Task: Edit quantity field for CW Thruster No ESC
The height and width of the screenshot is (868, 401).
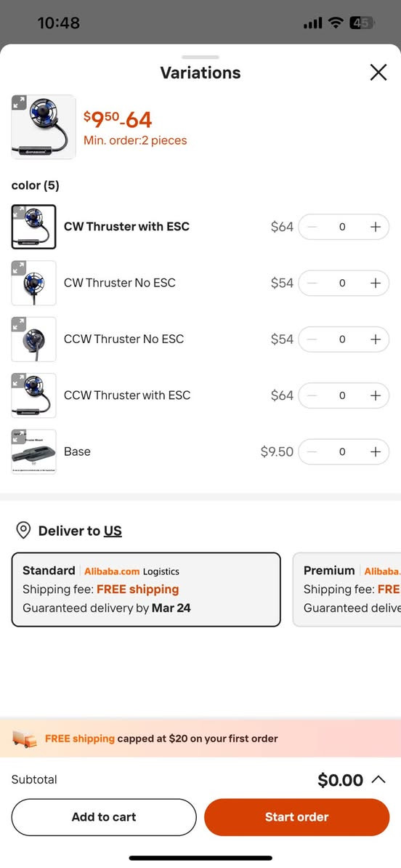Action: pyautogui.click(x=342, y=283)
